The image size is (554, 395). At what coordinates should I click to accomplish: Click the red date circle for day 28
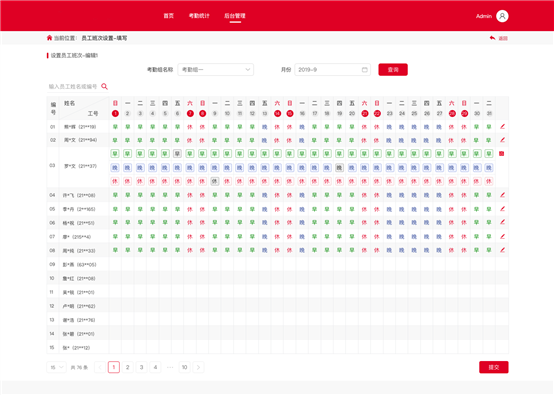[452, 113]
